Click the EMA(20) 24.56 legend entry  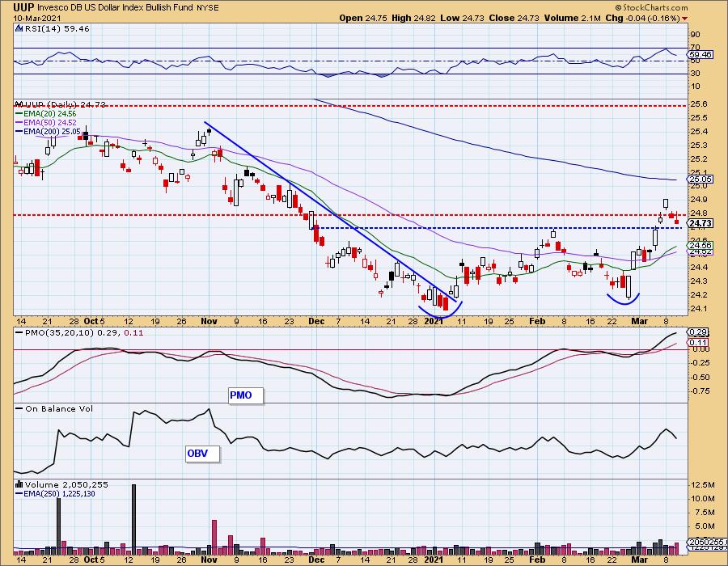coord(46,114)
